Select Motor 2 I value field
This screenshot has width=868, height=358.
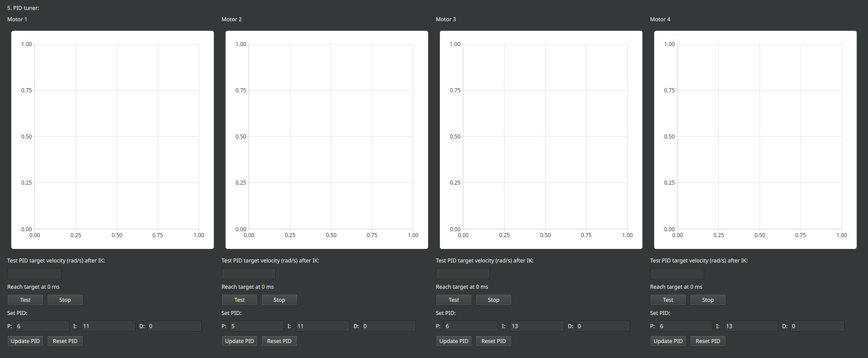[x=323, y=326]
